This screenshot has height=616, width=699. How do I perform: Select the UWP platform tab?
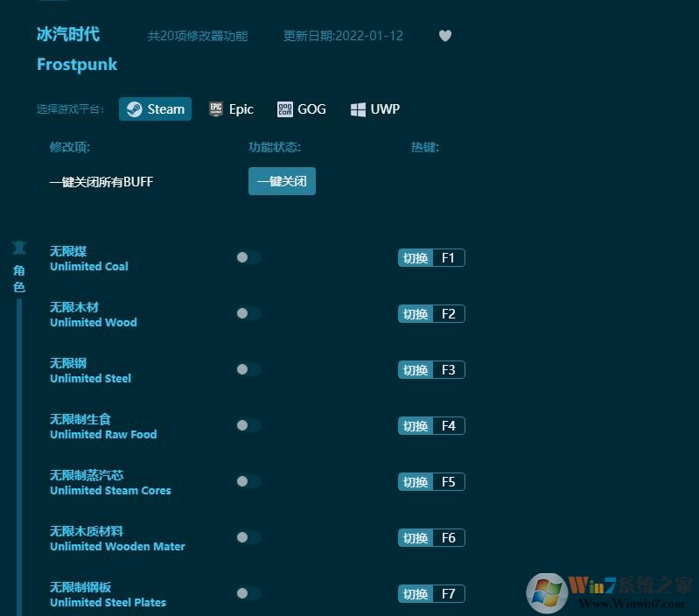point(375,109)
